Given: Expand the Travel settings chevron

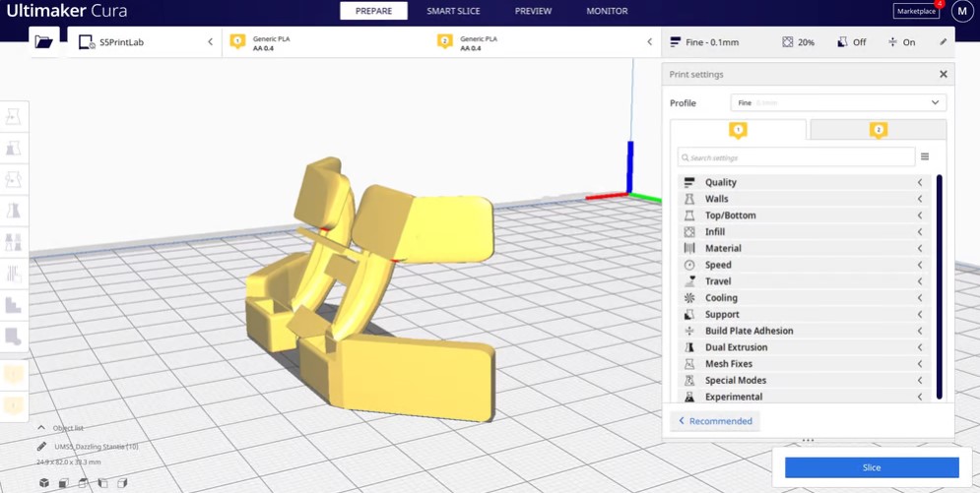Looking at the screenshot, I should (x=920, y=281).
